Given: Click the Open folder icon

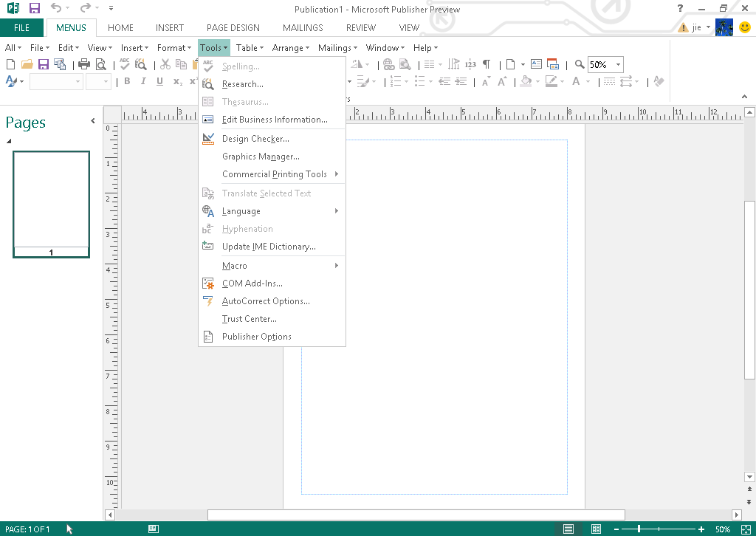Looking at the screenshot, I should point(27,64).
